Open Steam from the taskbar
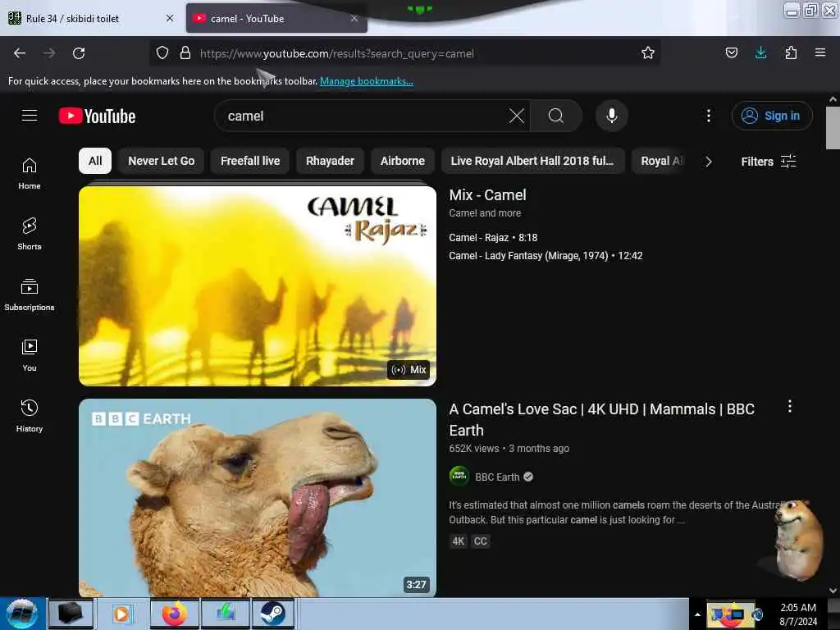This screenshot has width=840, height=630. click(x=272, y=614)
